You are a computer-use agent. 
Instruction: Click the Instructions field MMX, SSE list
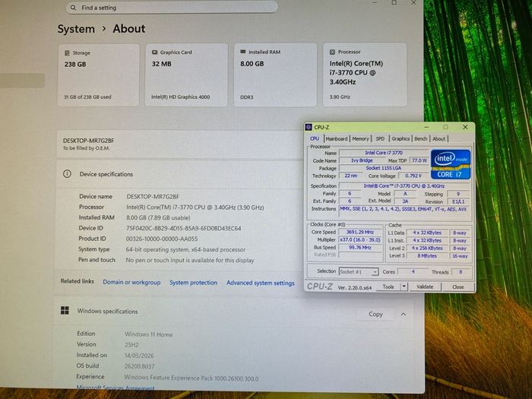click(x=404, y=210)
